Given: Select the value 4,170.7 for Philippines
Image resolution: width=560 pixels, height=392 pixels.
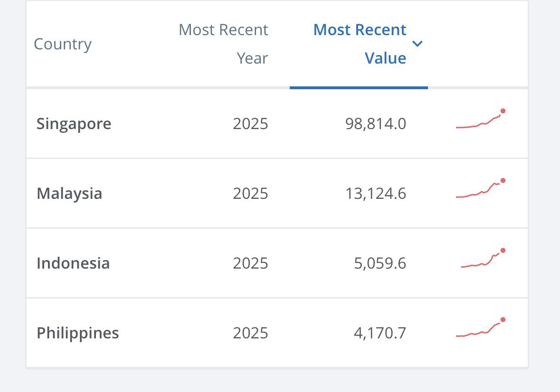Looking at the screenshot, I should pos(380,333).
